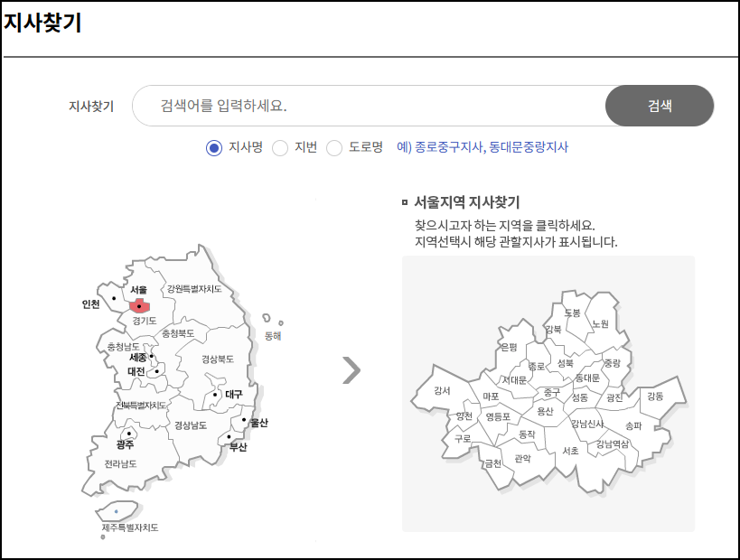
Task: Click the 검색 search button
Action: tap(659, 106)
